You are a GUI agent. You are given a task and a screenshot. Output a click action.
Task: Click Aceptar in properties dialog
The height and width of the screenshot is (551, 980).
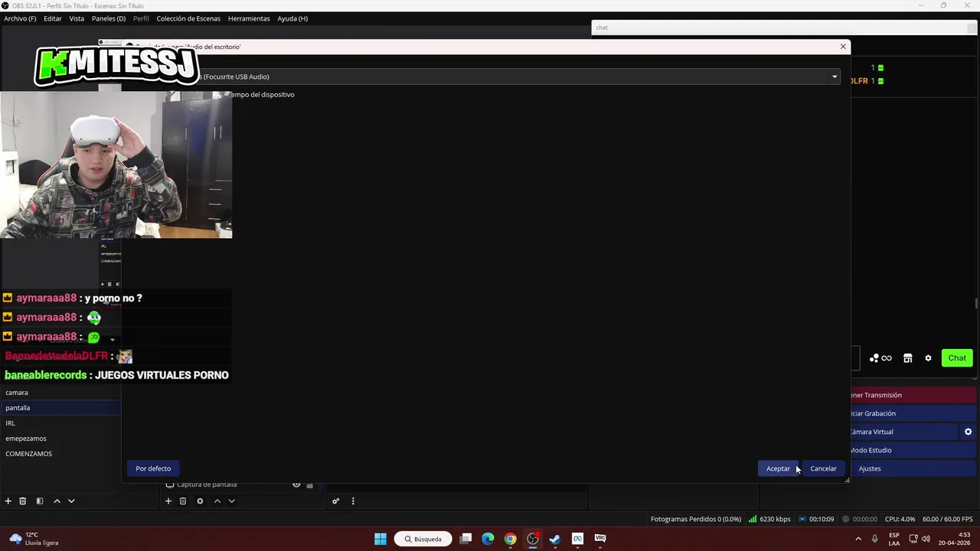(778, 468)
